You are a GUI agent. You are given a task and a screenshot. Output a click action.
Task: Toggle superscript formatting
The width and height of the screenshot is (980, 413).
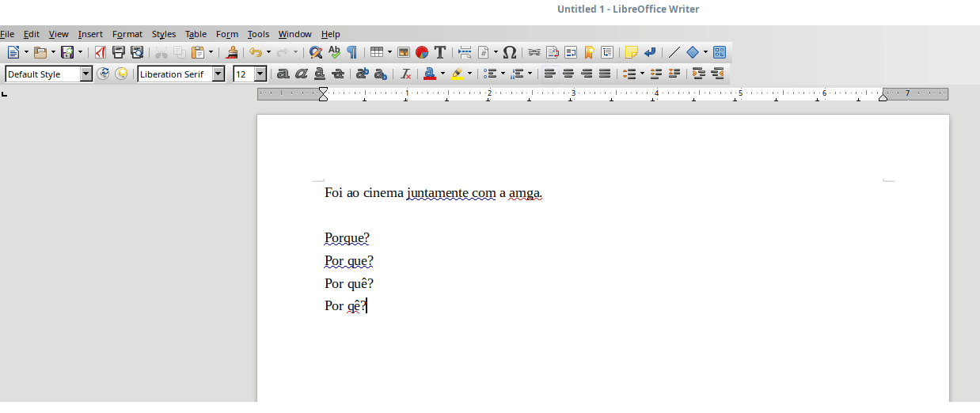[x=363, y=74]
